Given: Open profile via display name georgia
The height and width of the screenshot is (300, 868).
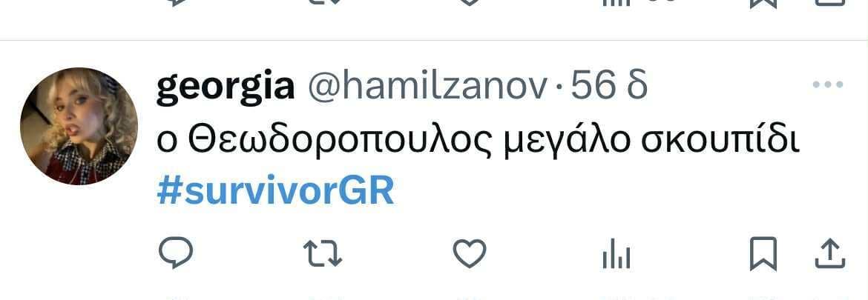Looking at the screenshot, I should 226,87.
